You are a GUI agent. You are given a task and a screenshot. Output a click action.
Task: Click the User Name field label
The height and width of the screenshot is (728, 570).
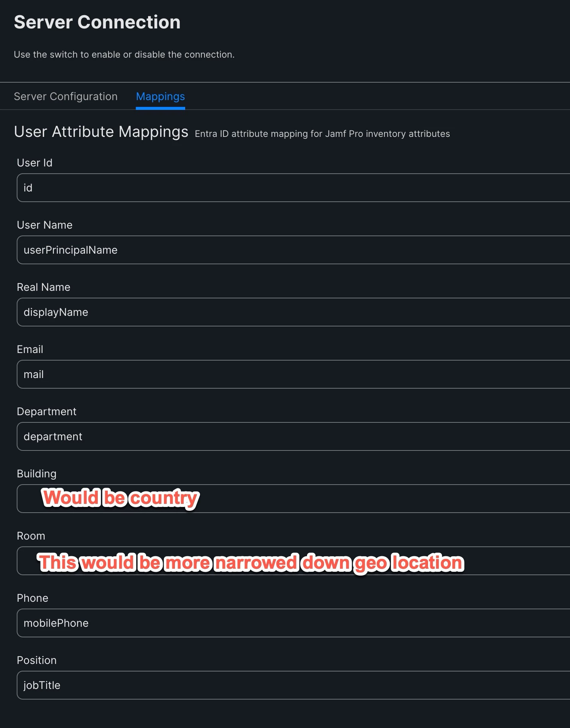(x=45, y=225)
